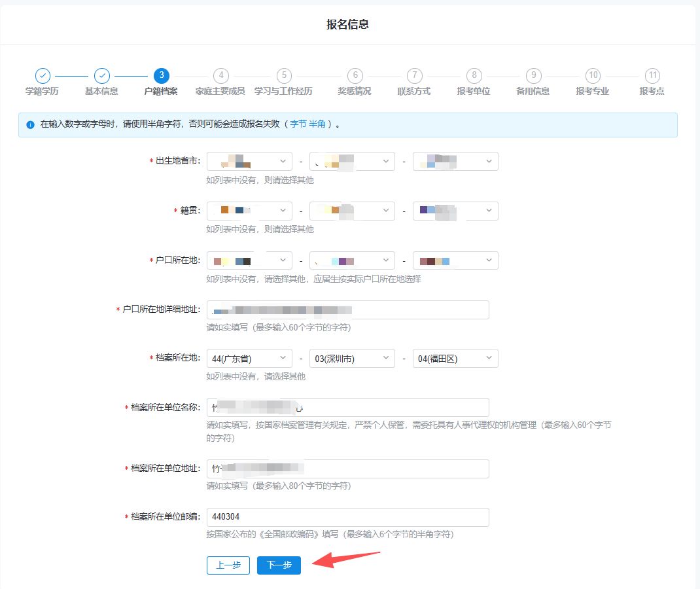
Task: Click the 档案所在单位地址 input field
Action: 348,469
